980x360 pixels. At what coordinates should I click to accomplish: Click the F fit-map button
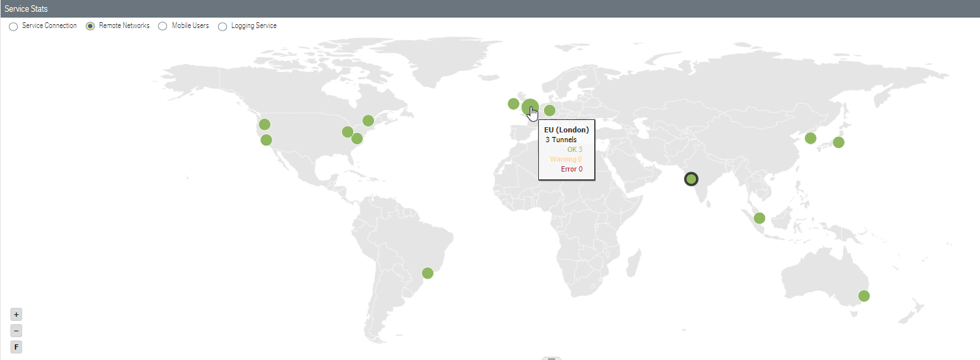click(16, 347)
